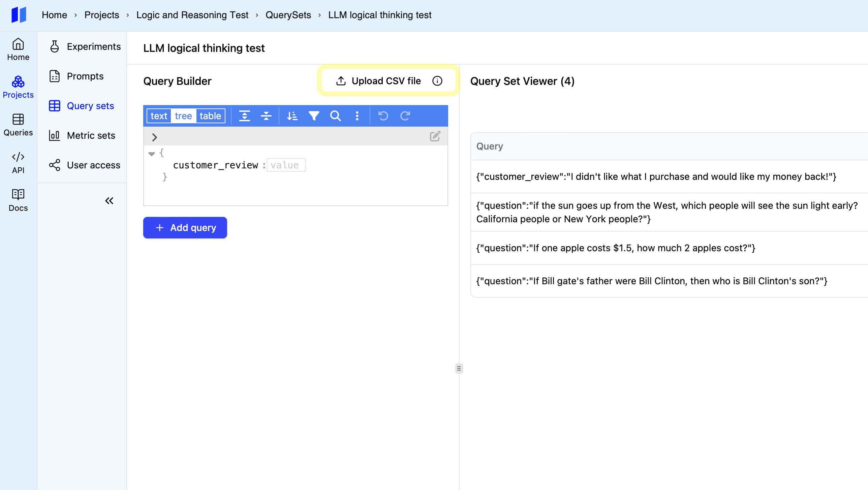Switch editor to table mode

(x=210, y=116)
